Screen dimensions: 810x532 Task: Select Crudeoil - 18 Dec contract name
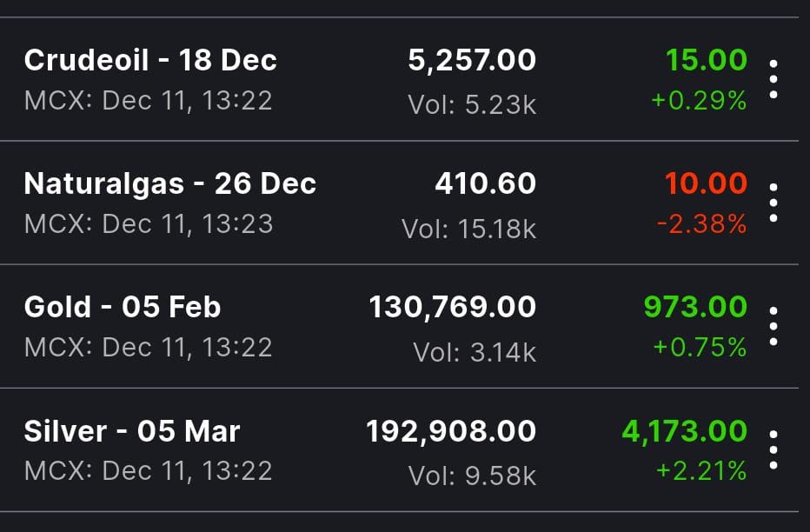tap(150, 60)
